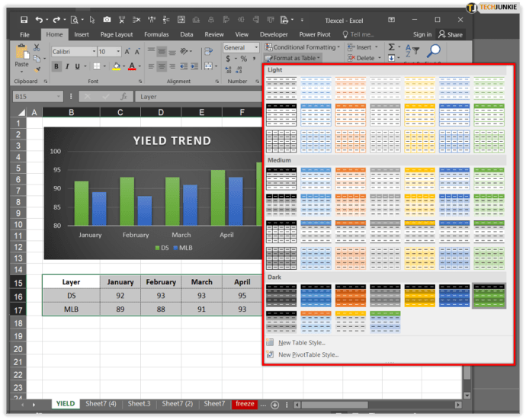526x420 pixels.
Task: Open the Power Pivot tab
Action: point(315,34)
